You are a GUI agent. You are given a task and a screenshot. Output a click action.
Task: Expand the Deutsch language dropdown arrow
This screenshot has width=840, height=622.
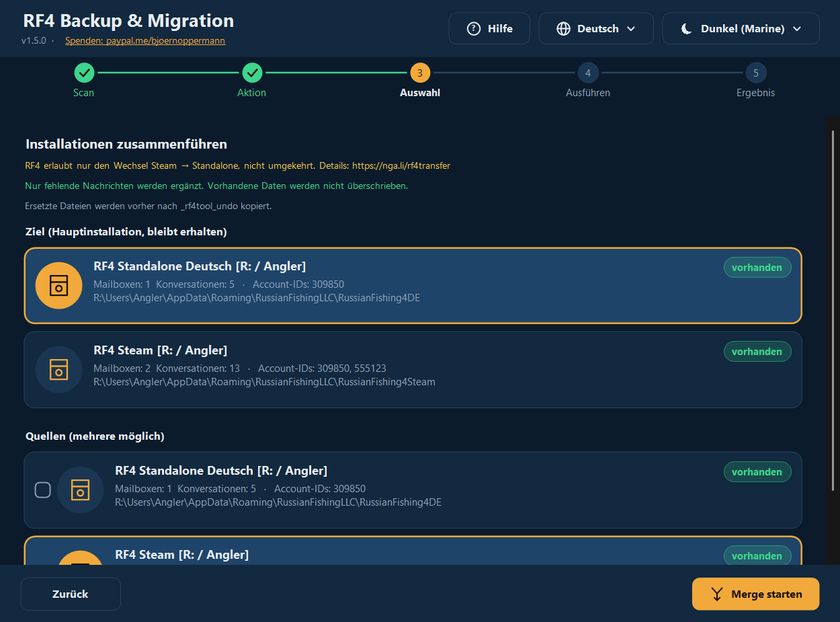631,29
